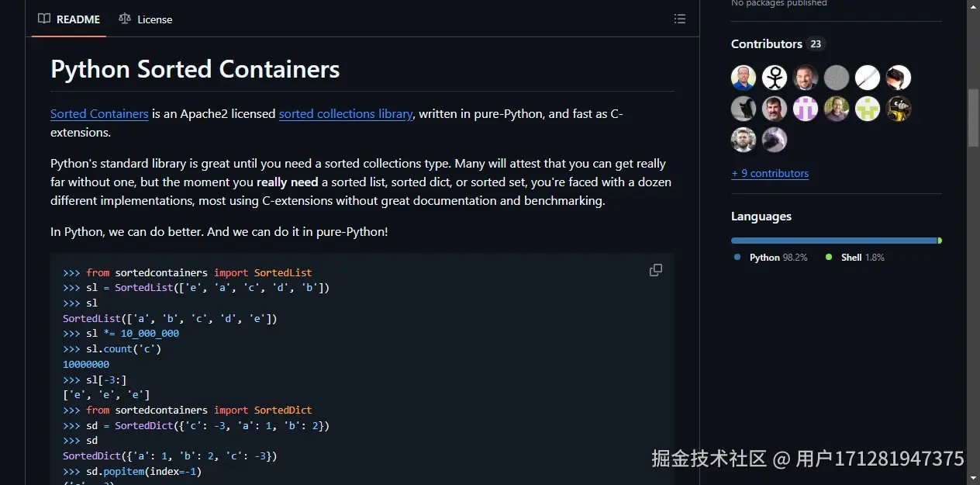Click the scales icon beside License
The image size is (980, 485).
point(125,19)
